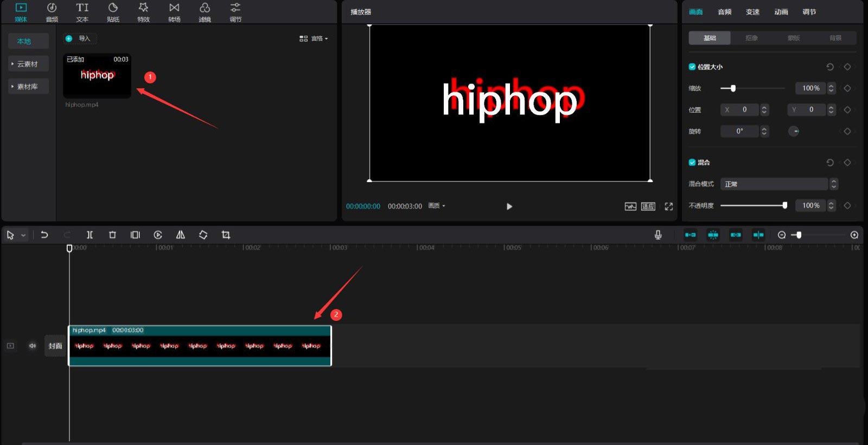This screenshot has height=445, width=868.
Task: Split the clip at playhead
Action: click(90, 235)
